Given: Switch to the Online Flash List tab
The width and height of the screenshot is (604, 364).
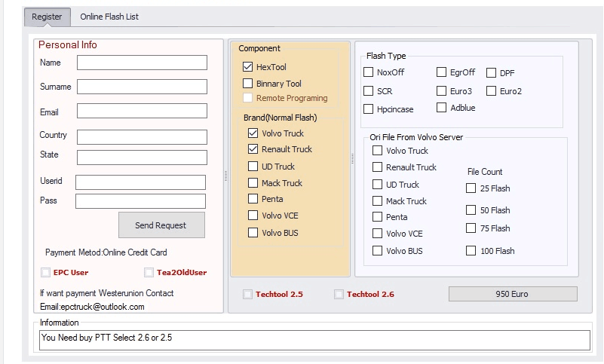Looking at the screenshot, I should pyautogui.click(x=109, y=17).
